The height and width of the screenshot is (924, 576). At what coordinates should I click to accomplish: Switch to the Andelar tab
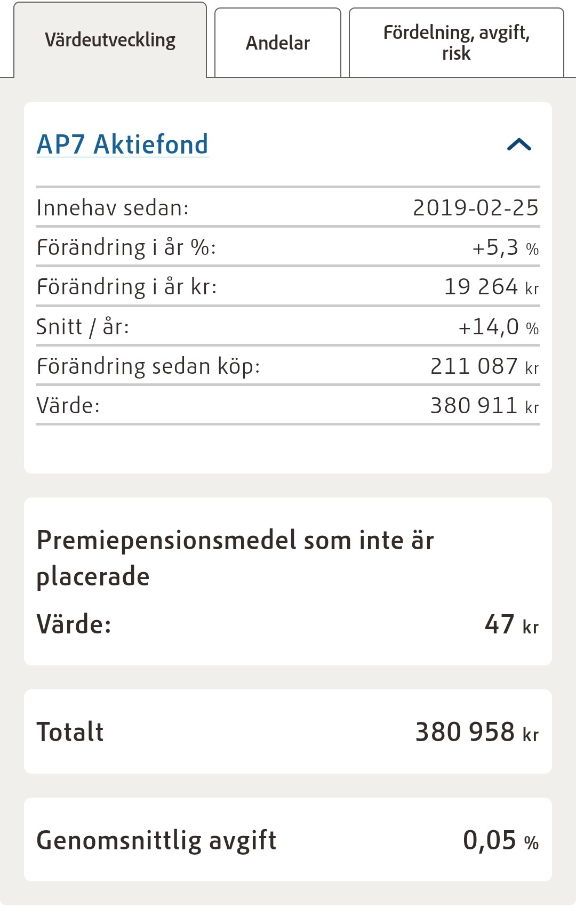(x=277, y=43)
